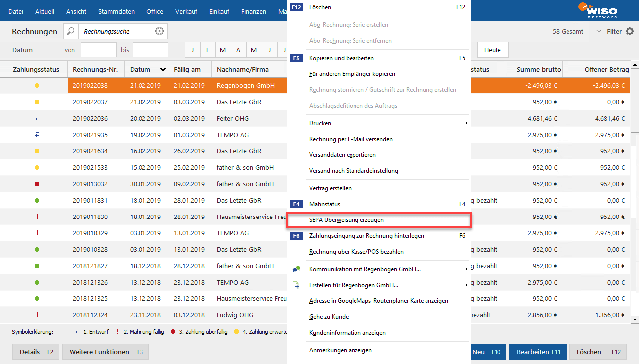Open the Verkauf menu
This screenshot has width=639, height=364.
pos(187,11)
